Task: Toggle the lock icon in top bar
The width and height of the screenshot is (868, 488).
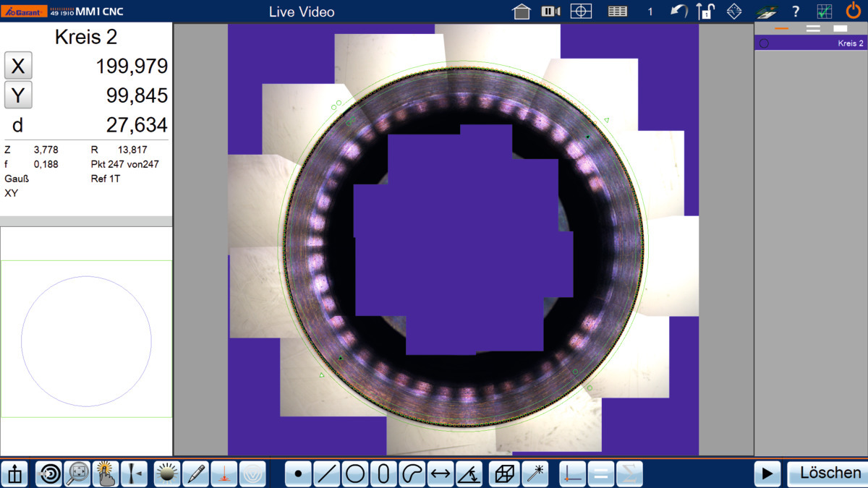Action: click(x=705, y=12)
